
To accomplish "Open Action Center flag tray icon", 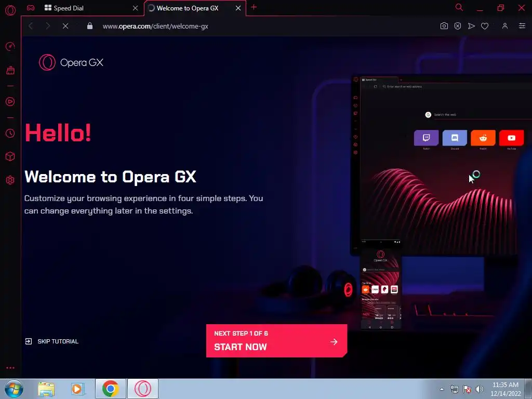I will (467, 389).
